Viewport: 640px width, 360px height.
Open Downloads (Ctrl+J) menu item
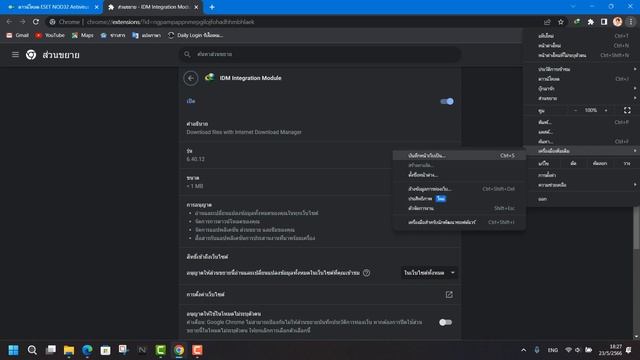pos(582,79)
